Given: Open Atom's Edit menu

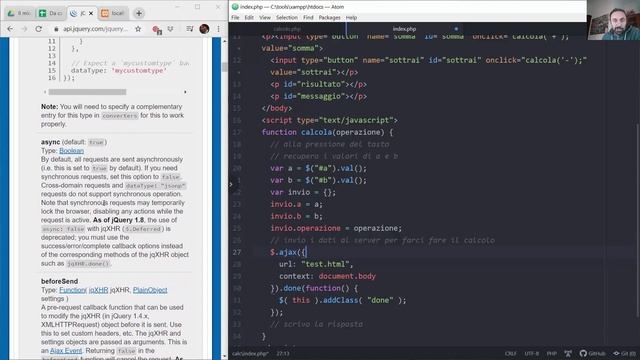Looking at the screenshot, I should (249, 18).
